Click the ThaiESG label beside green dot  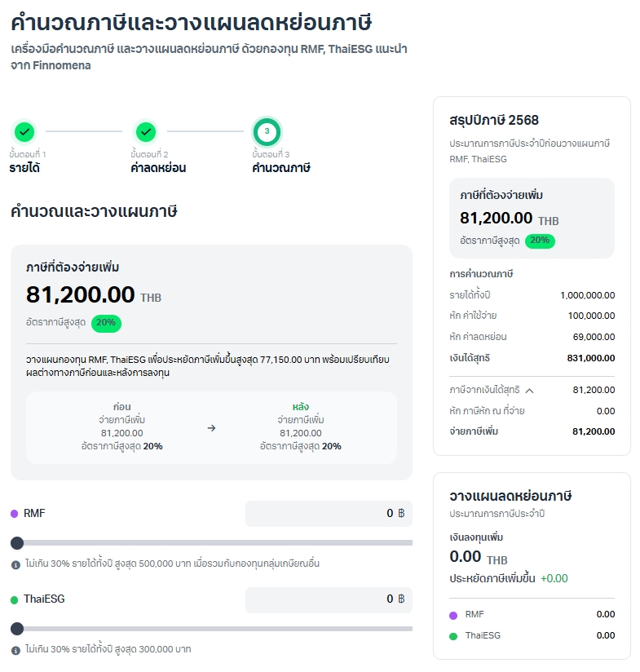click(44, 599)
